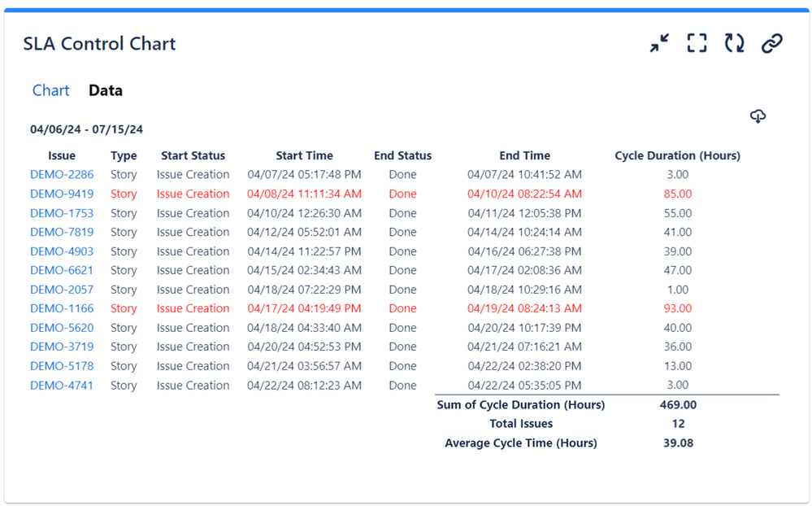Select end time 04/11/24 12:05:38 PM

[524, 213]
